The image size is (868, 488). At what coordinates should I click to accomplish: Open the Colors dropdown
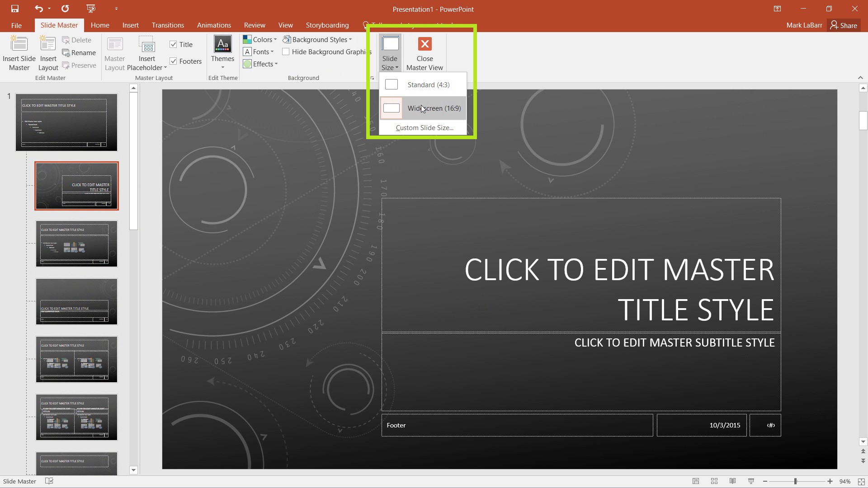(260, 39)
